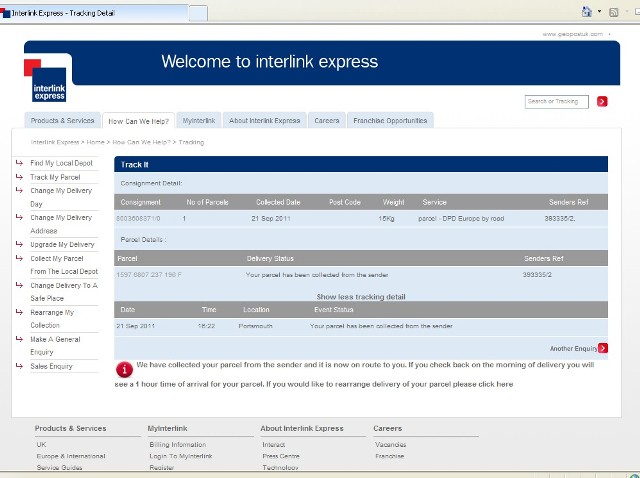Open footer Interact link
Image resolution: width=640 pixels, height=478 pixels.
tap(273, 445)
